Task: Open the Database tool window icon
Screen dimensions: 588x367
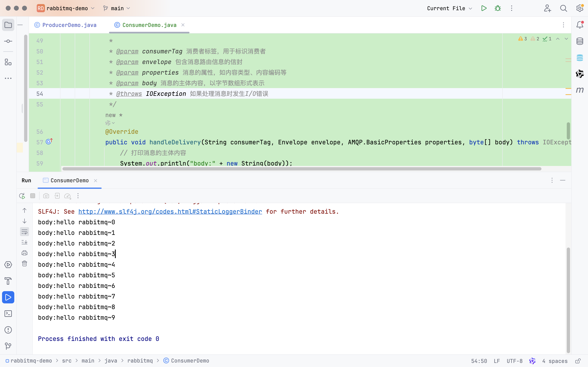Action: coord(580,41)
